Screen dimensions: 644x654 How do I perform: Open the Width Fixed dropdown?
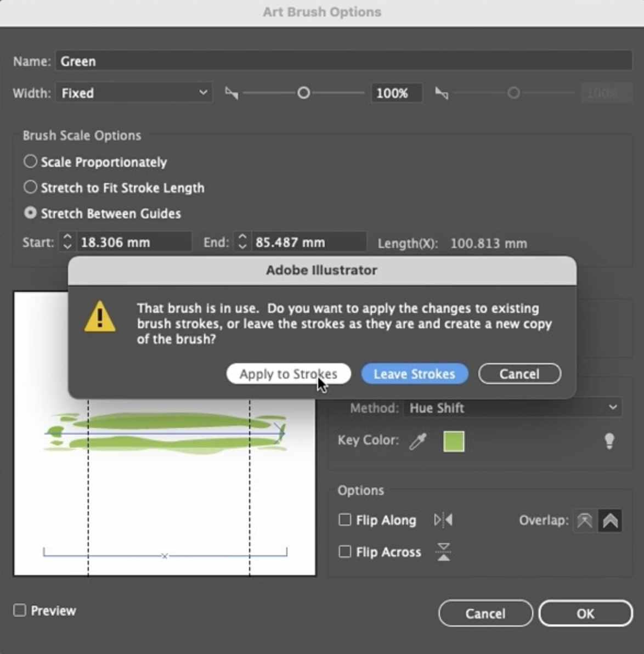(x=134, y=93)
